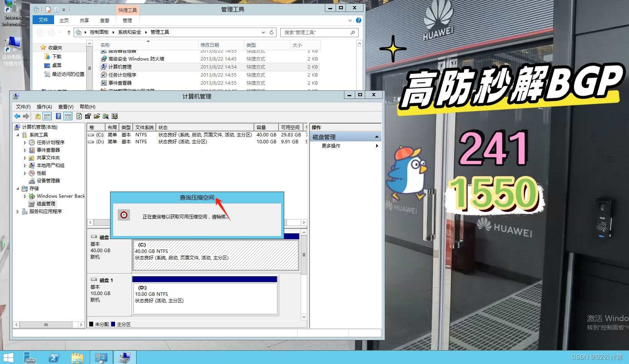Open Server Manager from the taskbar

(x=30, y=357)
